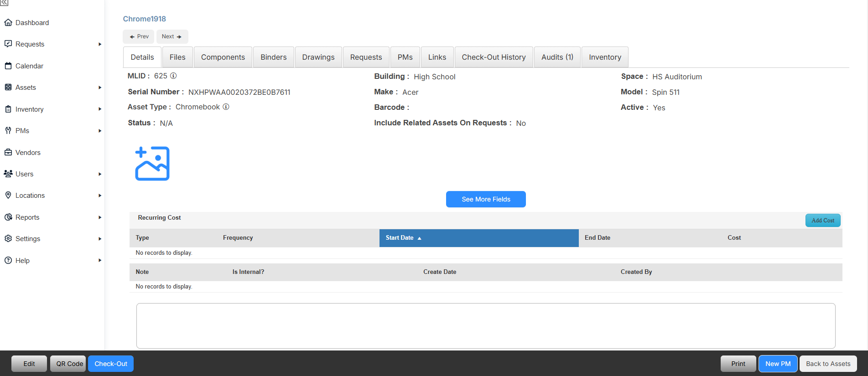
Task: Click the Vendors briefcase icon
Action: 8,152
